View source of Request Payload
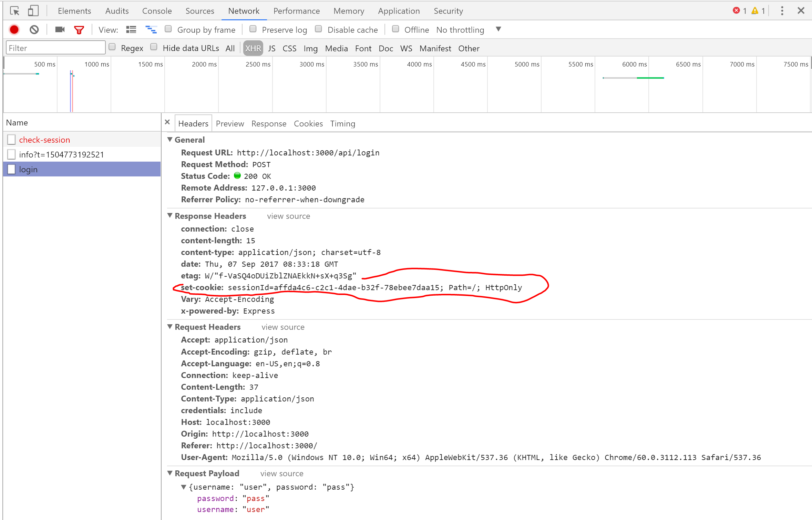This screenshot has height=520, width=812. pyautogui.click(x=282, y=473)
